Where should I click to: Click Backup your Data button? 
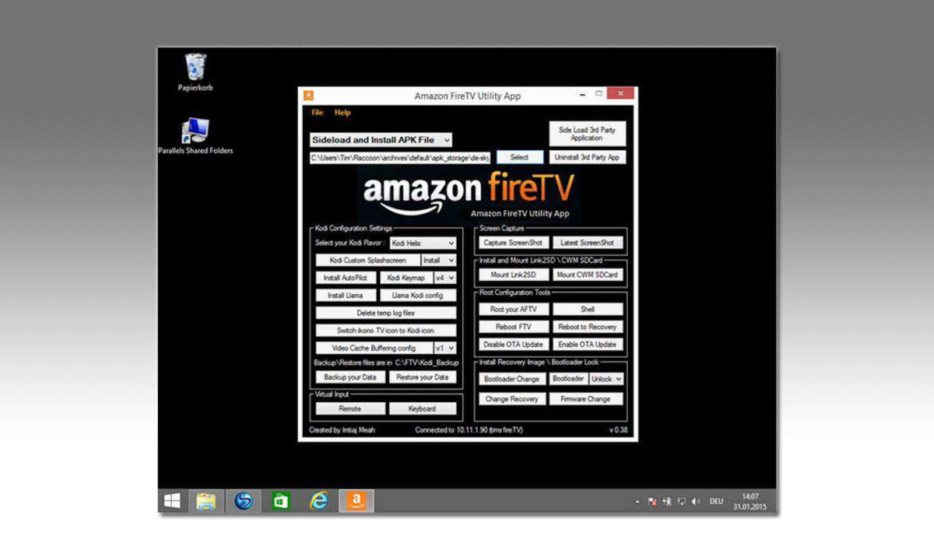[x=350, y=377]
